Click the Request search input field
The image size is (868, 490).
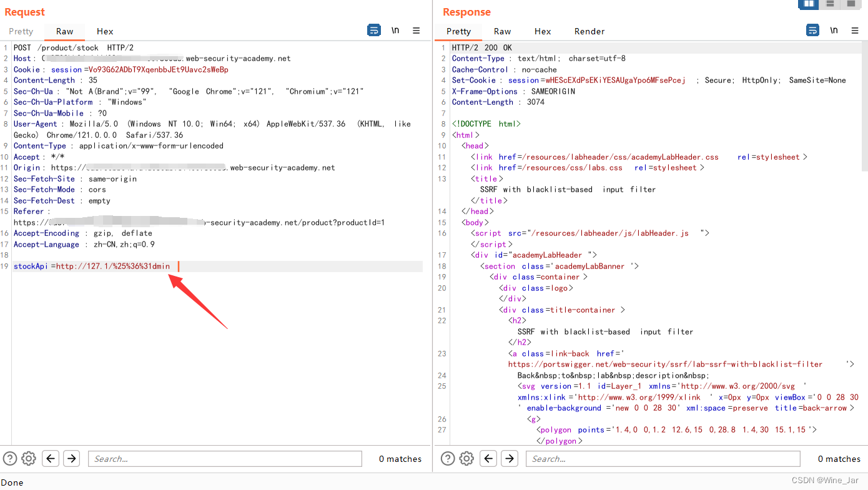[225, 459]
